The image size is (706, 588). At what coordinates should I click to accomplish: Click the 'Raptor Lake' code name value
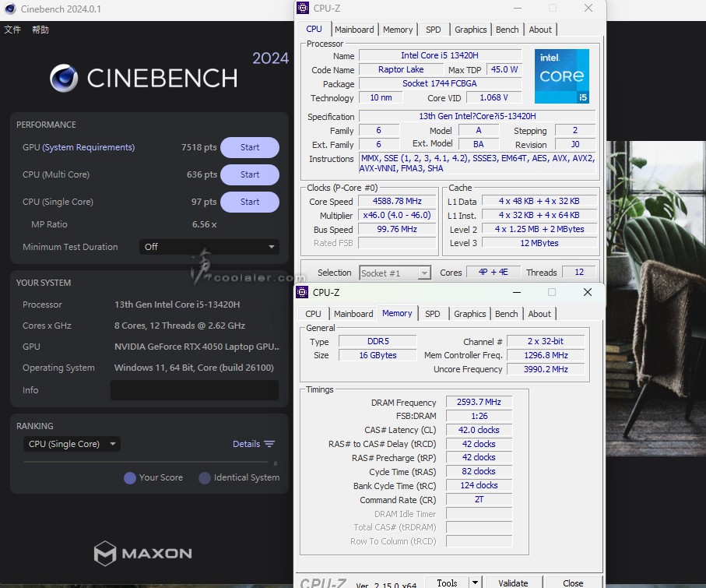(x=401, y=69)
